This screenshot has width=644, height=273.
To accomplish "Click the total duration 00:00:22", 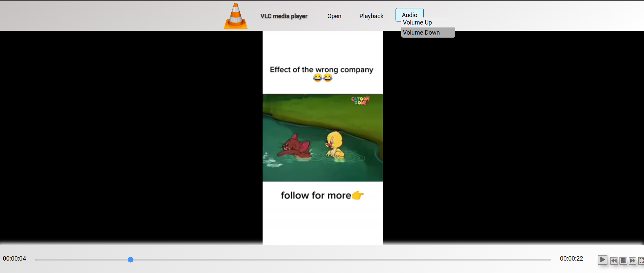I will [x=571, y=259].
